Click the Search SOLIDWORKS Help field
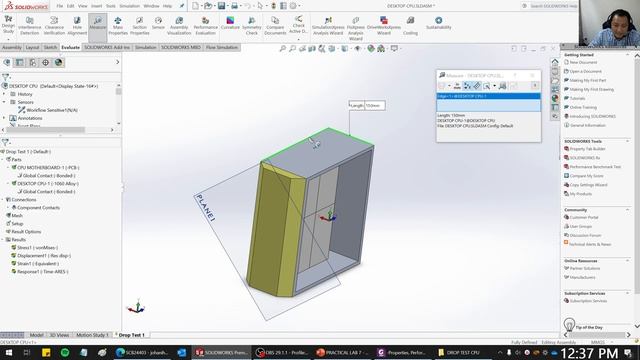Screen dimensions: 640x360 (553, 6)
